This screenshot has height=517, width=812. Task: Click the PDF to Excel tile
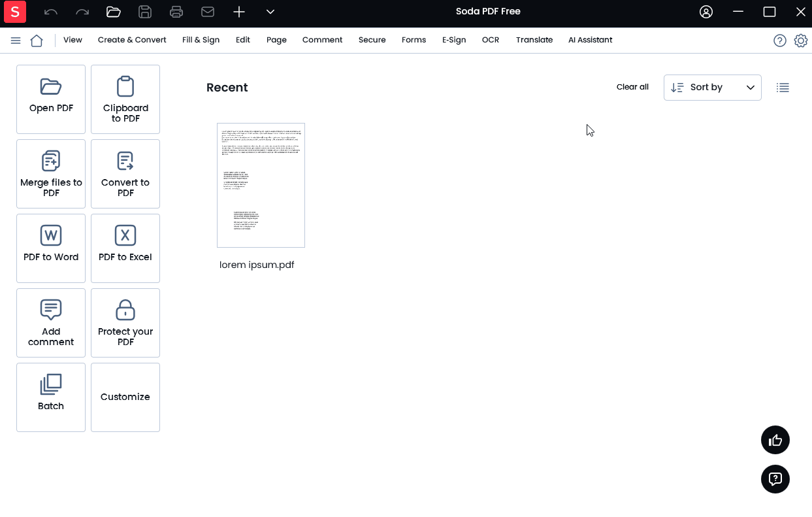point(125,248)
